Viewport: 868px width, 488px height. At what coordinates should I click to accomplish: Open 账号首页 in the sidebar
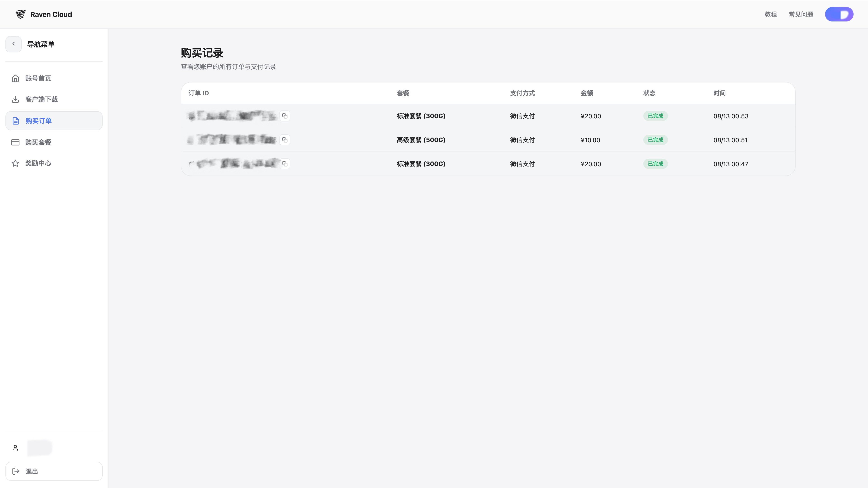click(x=54, y=78)
